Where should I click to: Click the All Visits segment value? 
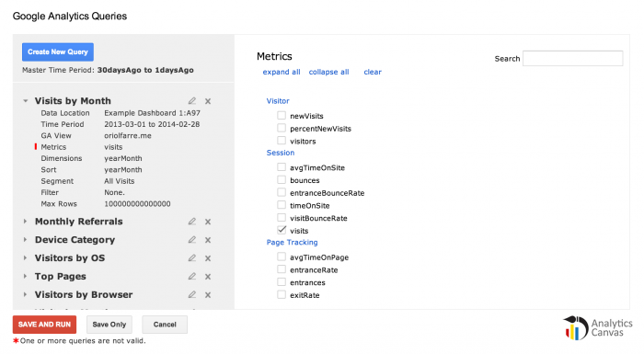tap(119, 181)
